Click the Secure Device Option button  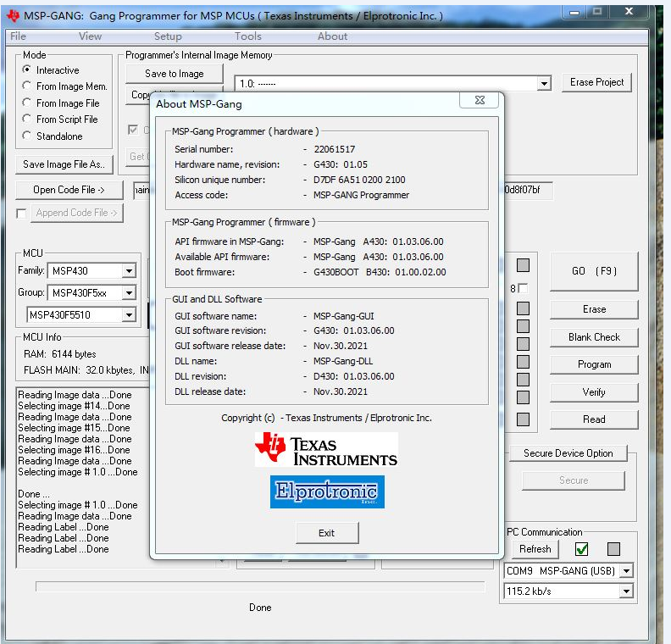pos(568,453)
